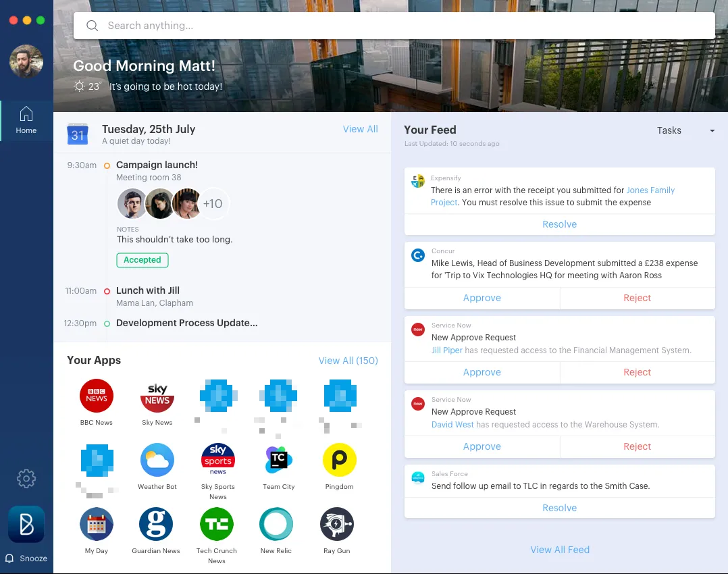
Task: Open the Pingdom app
Action: (339, 459)
